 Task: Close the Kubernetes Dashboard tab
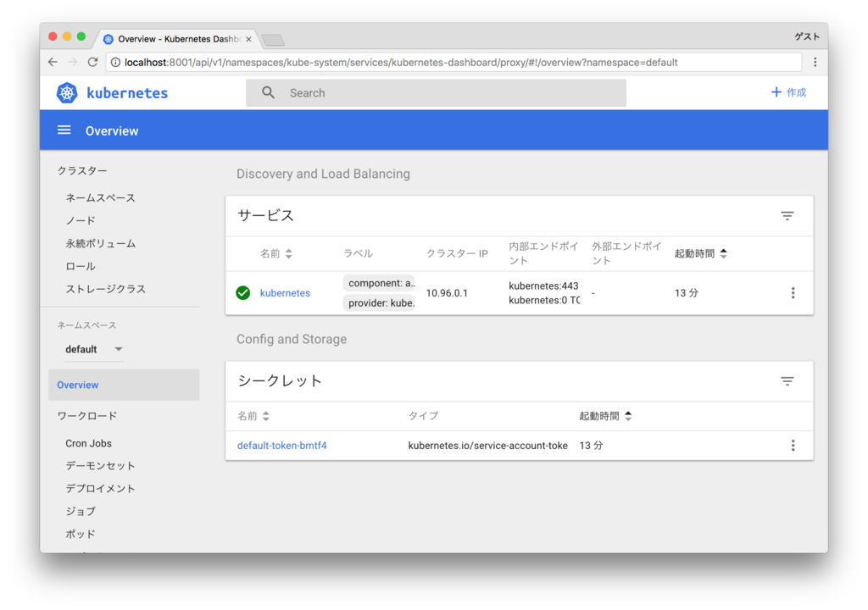click(248, 39)
